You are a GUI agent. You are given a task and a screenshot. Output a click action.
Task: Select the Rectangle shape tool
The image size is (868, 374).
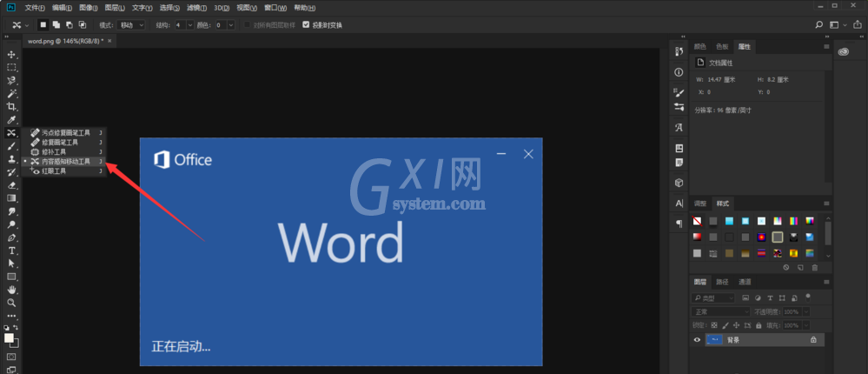[11, 277]
